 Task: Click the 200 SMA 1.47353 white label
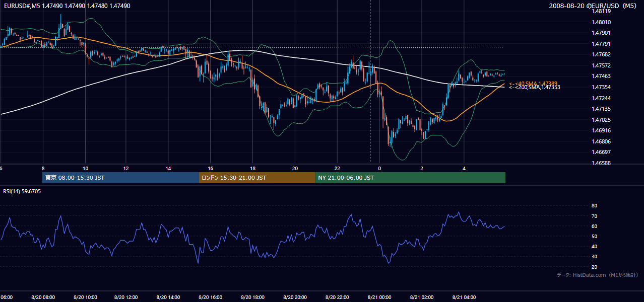pyautogui.click(x=534, y=88)
